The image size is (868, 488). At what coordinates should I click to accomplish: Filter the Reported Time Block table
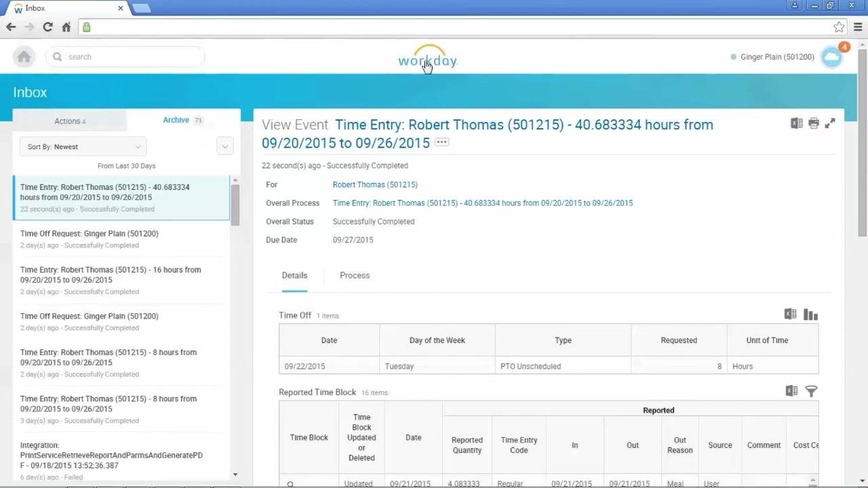tap(811, 391)
